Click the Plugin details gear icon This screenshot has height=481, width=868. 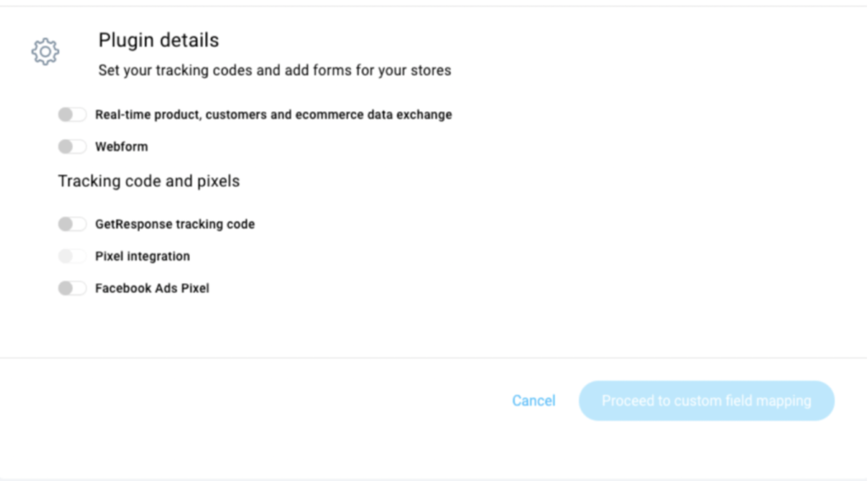[46, 52]
